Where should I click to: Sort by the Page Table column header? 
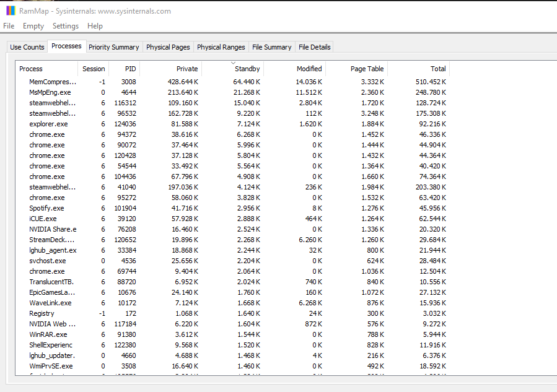pos(357,69)
